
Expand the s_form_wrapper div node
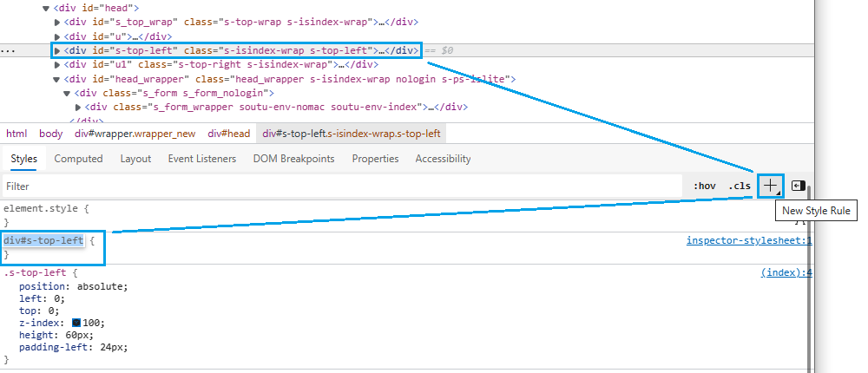point(77,108)
